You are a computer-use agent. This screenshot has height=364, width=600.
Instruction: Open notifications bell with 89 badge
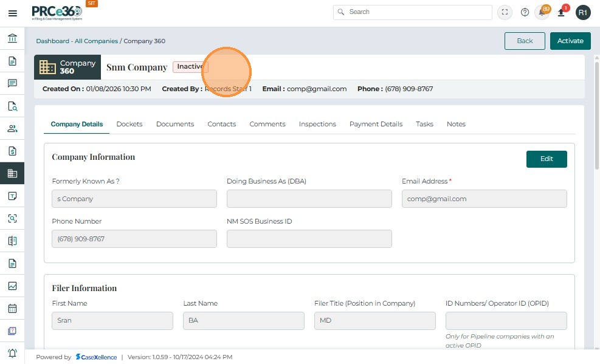[542, 12]
